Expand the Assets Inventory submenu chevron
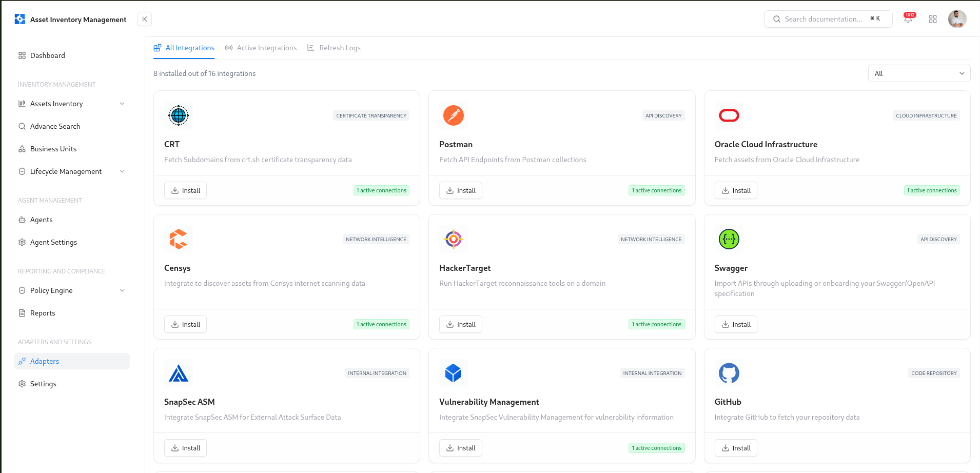Screen dimensions: 980x473 click(122, 104)
